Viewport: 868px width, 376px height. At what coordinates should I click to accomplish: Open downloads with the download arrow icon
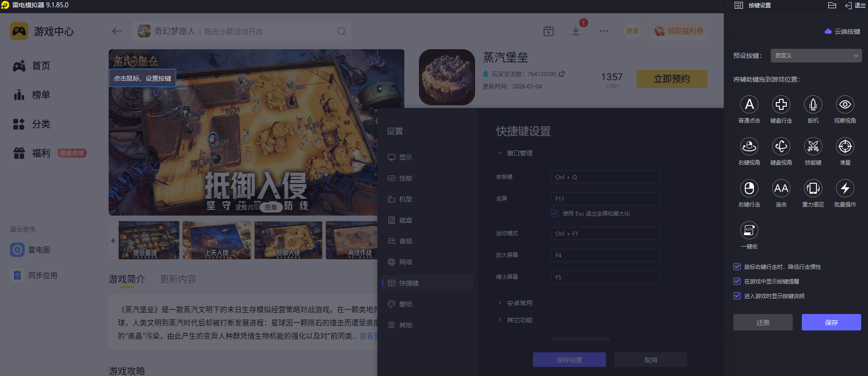coord(576,31)
